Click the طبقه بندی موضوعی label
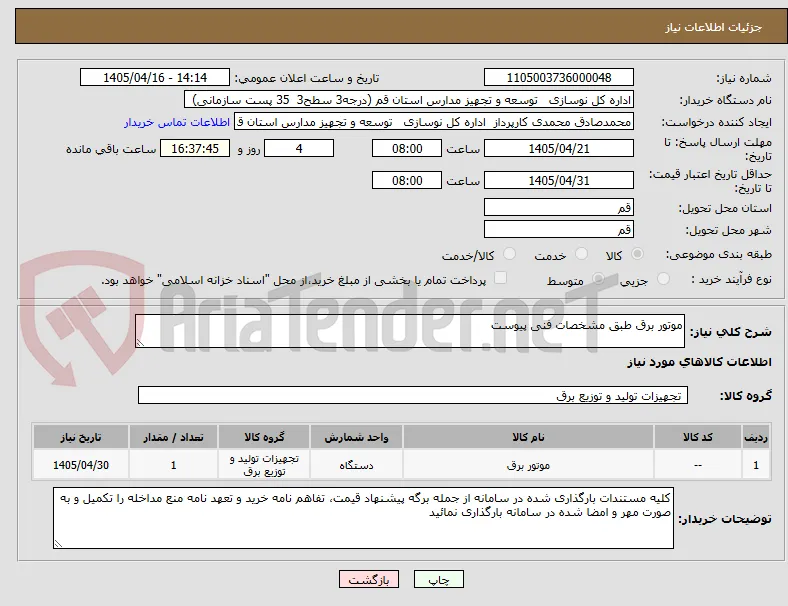Screen dimensions: 788x606 coord(719,254)
